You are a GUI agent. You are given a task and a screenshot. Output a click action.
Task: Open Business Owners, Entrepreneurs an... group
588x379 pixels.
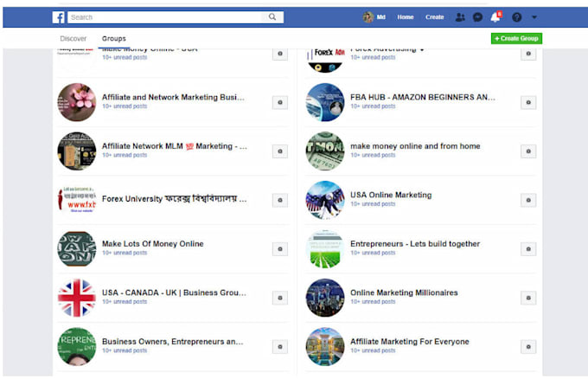click(x=172, y=342)
